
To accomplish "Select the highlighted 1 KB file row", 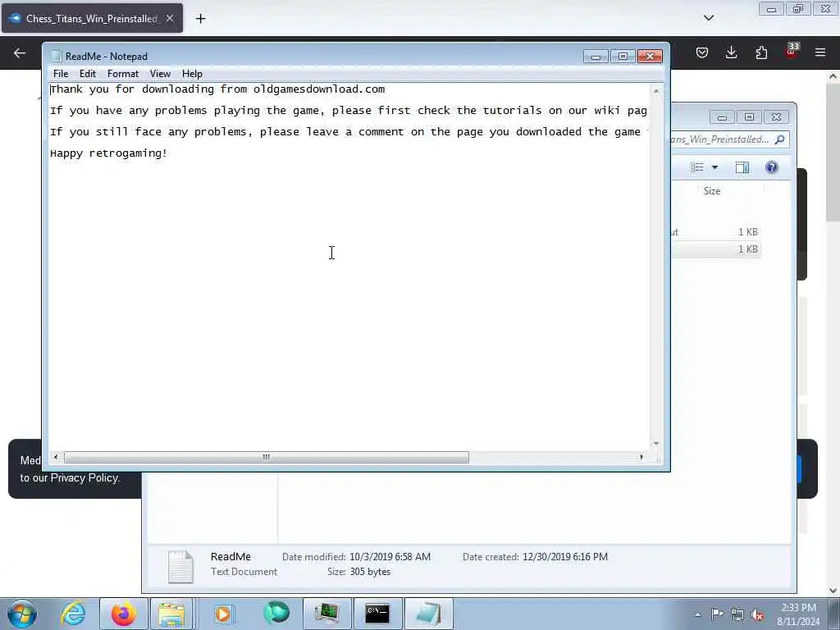I will [x=716, y=249].
